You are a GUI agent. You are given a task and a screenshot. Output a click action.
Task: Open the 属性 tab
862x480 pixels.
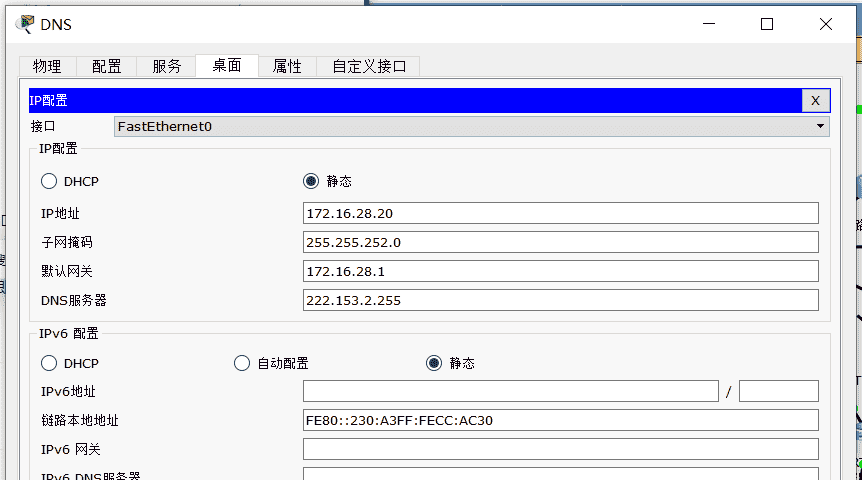pyautogui.click(x=288, y=67)
